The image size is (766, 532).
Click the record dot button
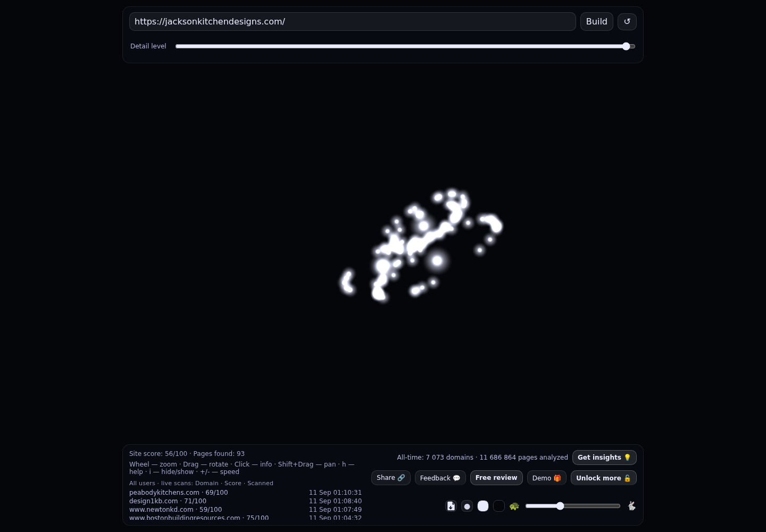pyautogui.click(x=467, y=506)
